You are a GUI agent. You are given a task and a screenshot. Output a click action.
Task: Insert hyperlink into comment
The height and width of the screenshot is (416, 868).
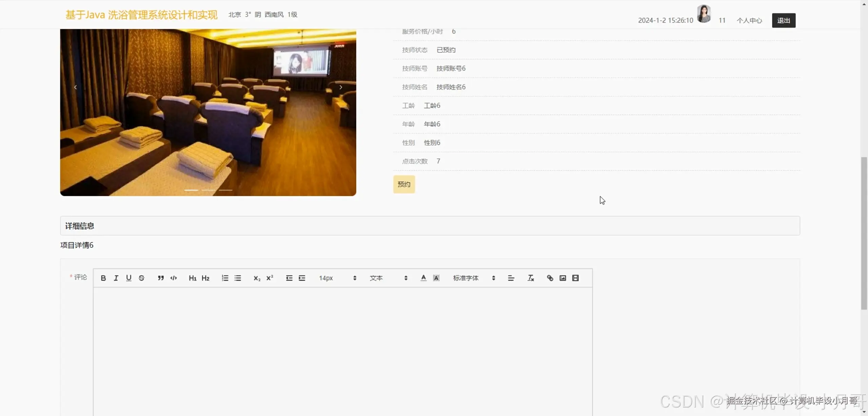tap(550, 278)
